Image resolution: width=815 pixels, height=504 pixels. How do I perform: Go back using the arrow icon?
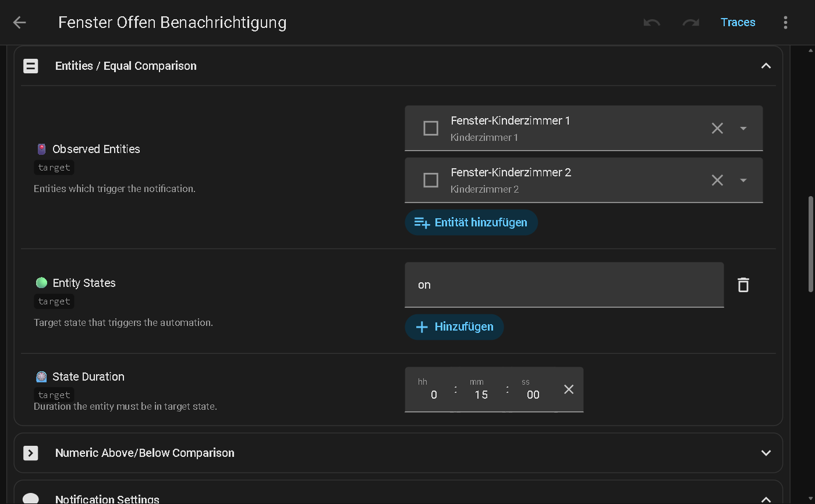pos(20,23)
